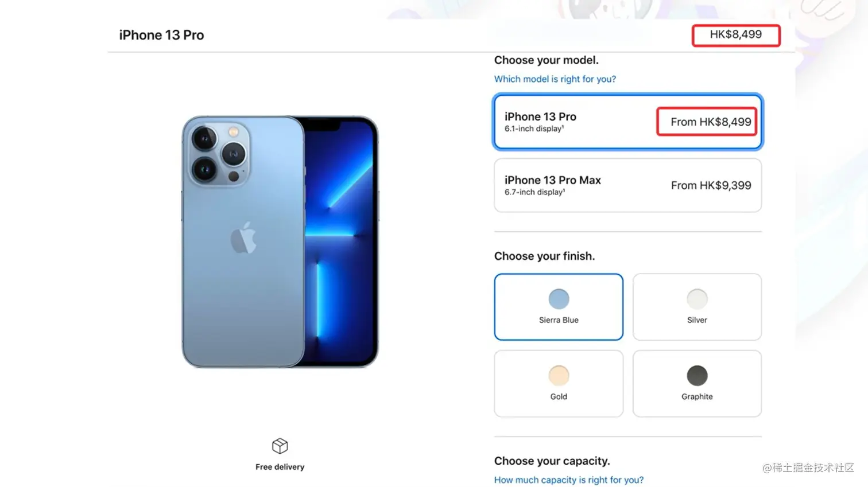Click the HK$8,499 price in the header
The height and width of the screenshot is (487, 868).
coord(735,34)
